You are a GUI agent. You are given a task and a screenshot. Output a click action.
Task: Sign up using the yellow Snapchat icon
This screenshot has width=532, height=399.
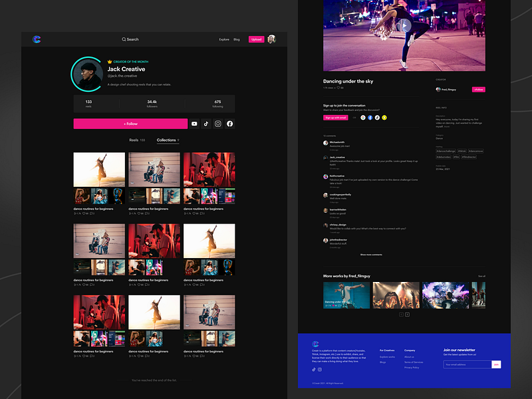click(x=384, y=118)
